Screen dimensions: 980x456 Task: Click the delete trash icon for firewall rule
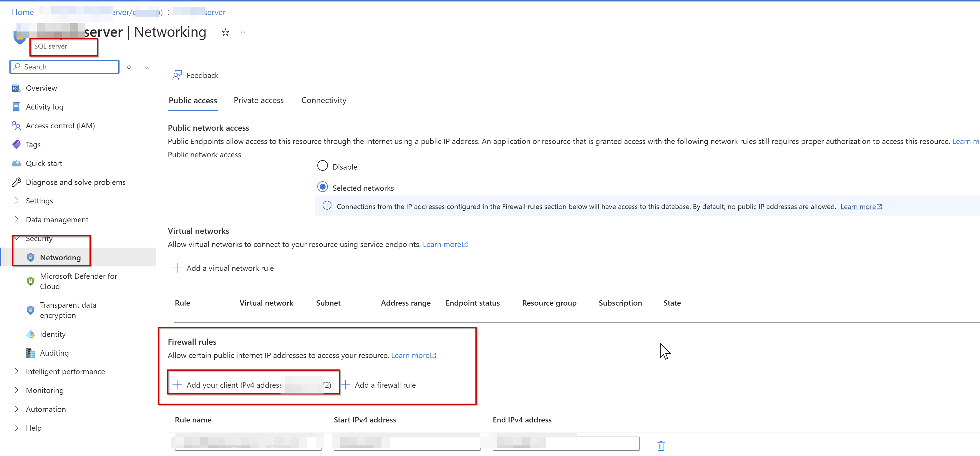660,445
